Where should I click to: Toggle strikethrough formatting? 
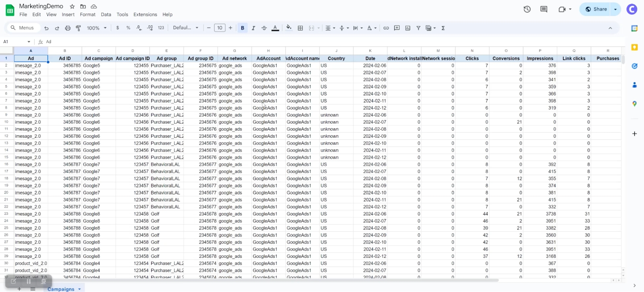point(264,28)
